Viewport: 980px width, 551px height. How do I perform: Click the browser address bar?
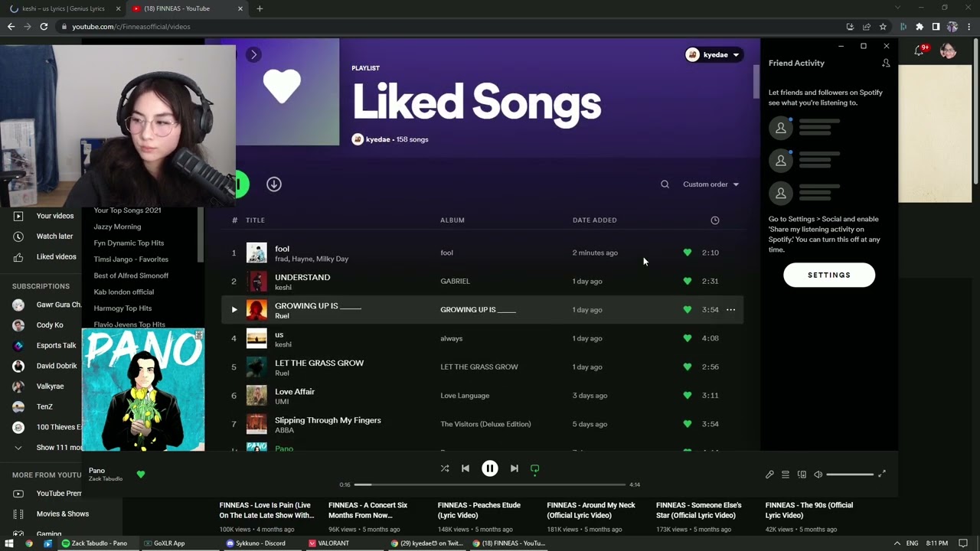(x=452, y=27)
